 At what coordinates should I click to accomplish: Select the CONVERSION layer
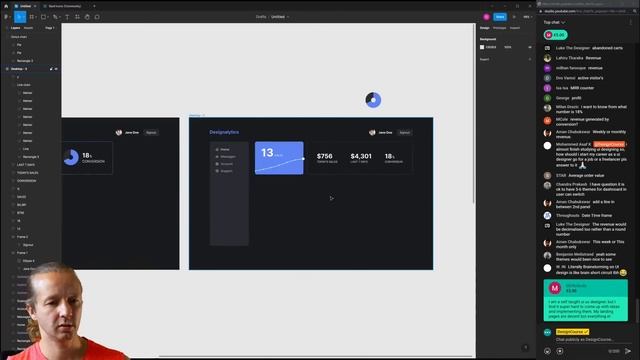pos(27,181)
